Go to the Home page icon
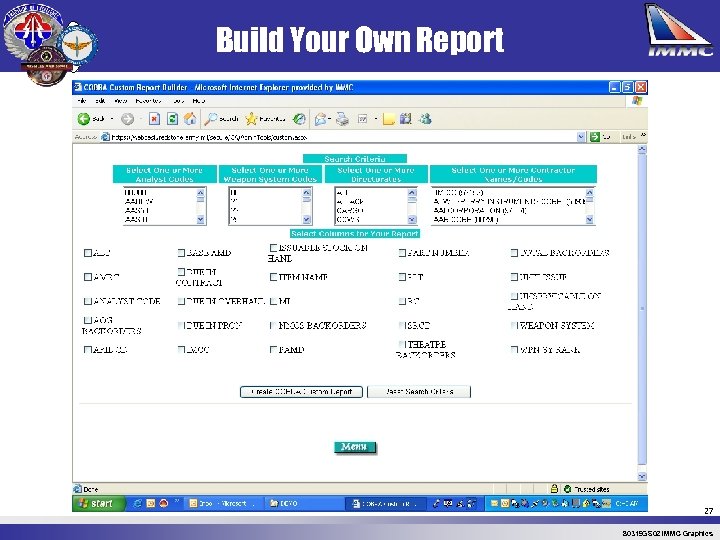The width and height of the screenshot is (720, 540). 190,119
